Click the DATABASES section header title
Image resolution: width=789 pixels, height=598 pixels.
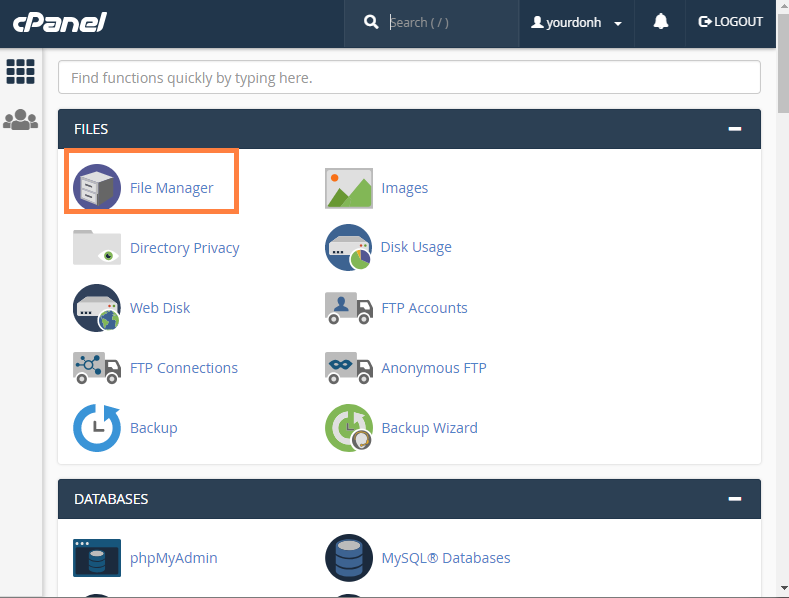click(x=111, y=499)
